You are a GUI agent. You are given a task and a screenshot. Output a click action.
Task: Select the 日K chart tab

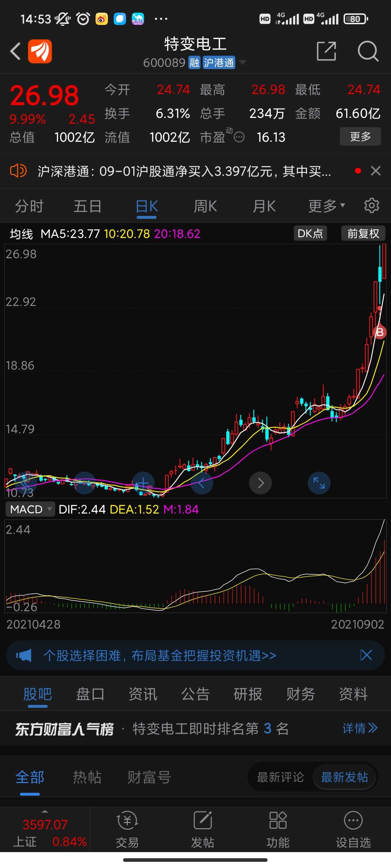pyautogui.click(x=147, y=207)
